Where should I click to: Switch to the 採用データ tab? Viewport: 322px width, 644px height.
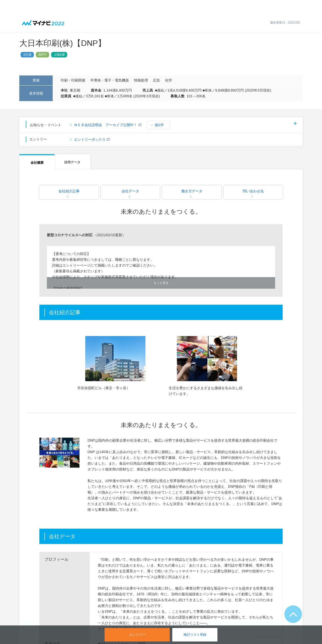point(72,162)
